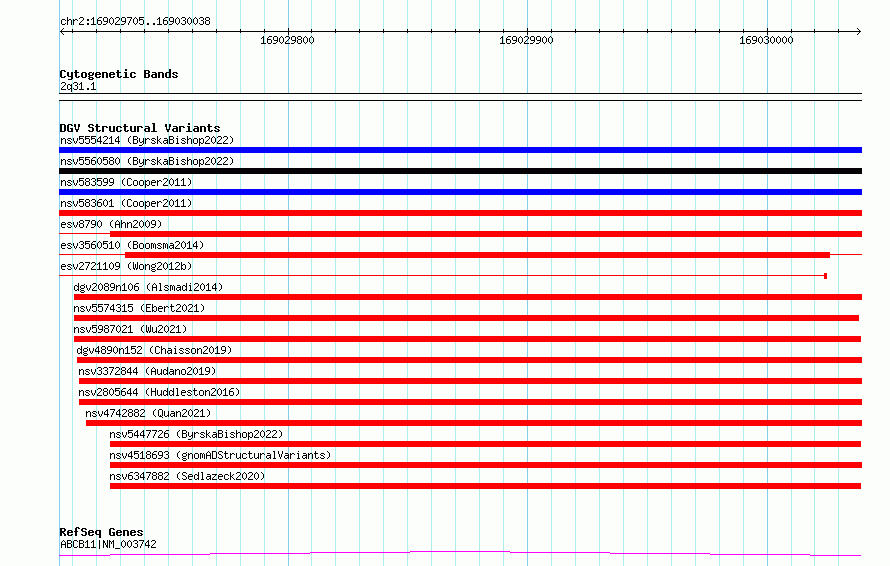This screenshot has height=566, width=890.
Task: Click the red bar under nsv4518693
Action: tap(486, 465)
